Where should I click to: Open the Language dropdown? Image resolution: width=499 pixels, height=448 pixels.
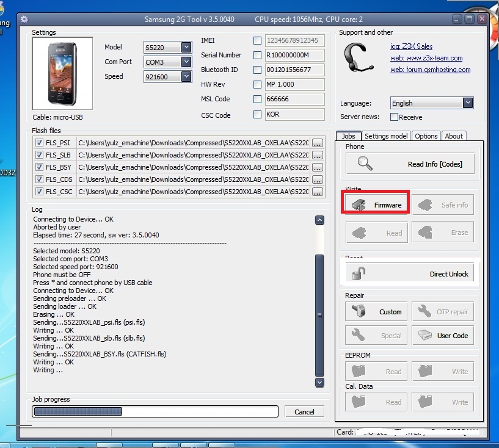pyautogui.click(x=467, y=103)
